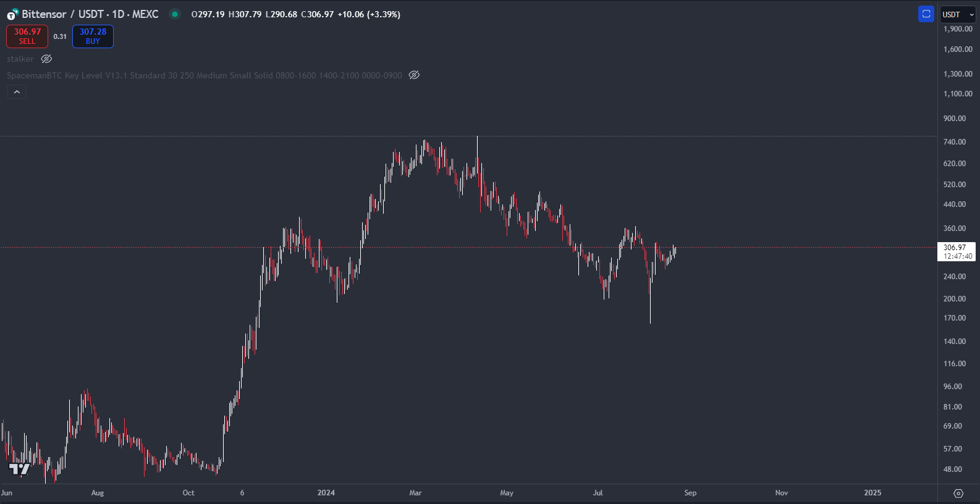The height and width of the screenshot is (504, 980).
Task: Select the SpacemanBTC Key Level indicator label
Action: 204,75
